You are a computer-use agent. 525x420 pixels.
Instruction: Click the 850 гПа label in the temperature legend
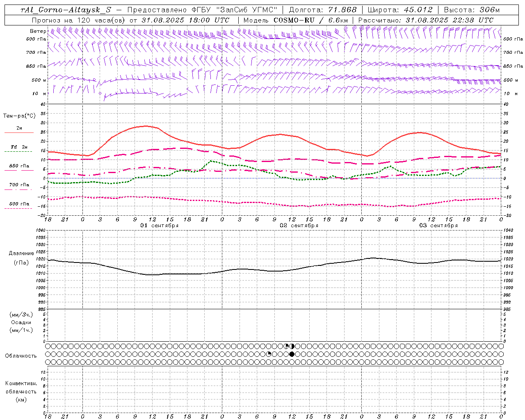pos(19,166)
